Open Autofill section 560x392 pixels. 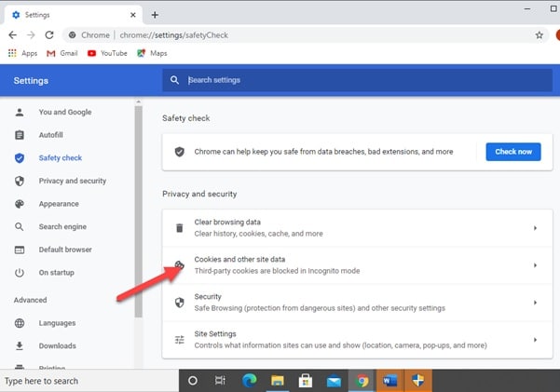50,135
